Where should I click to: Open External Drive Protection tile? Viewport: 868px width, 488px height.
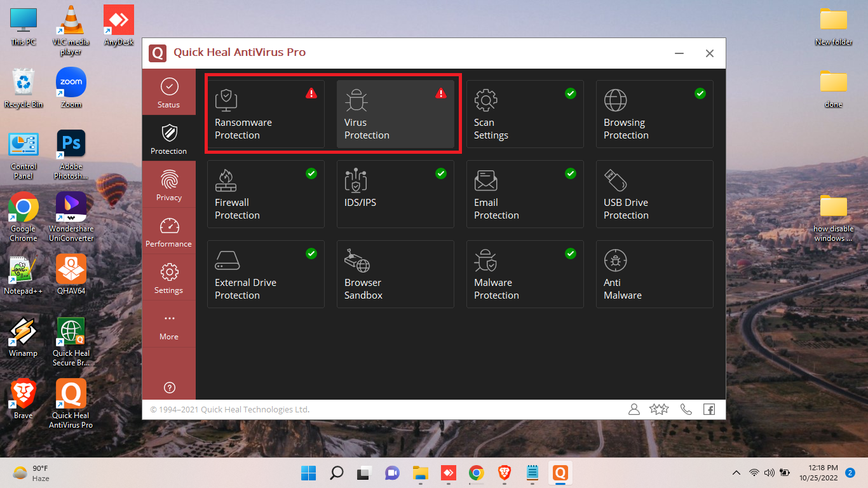tap(266, 274)
